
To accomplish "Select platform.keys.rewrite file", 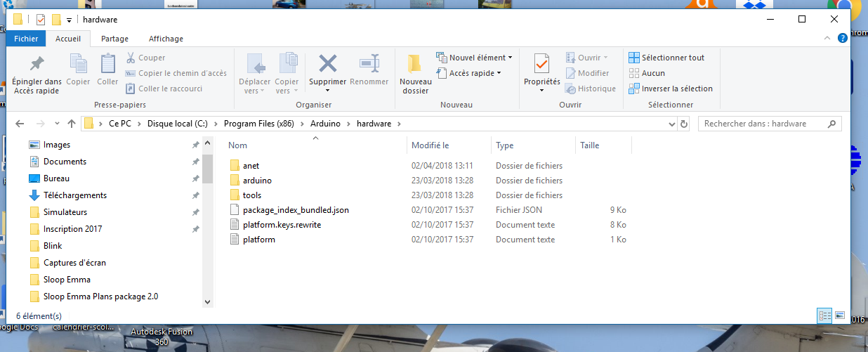I will 282,225.
